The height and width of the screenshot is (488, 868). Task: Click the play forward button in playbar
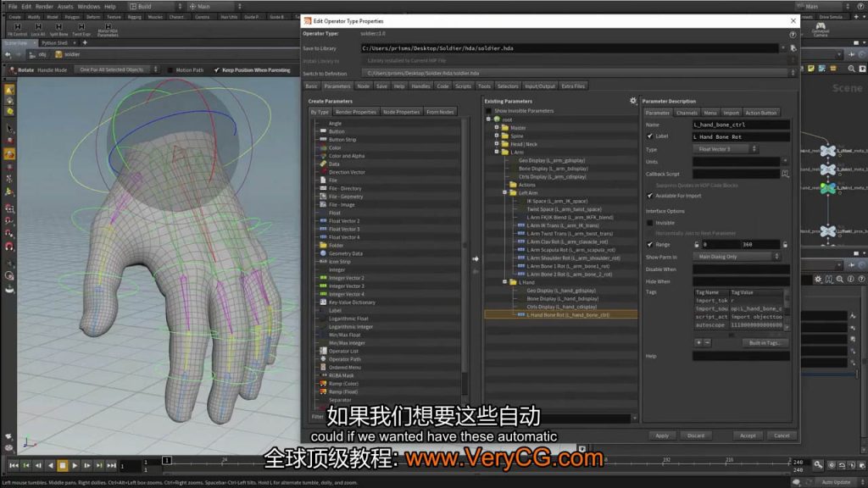click(75, 465)
